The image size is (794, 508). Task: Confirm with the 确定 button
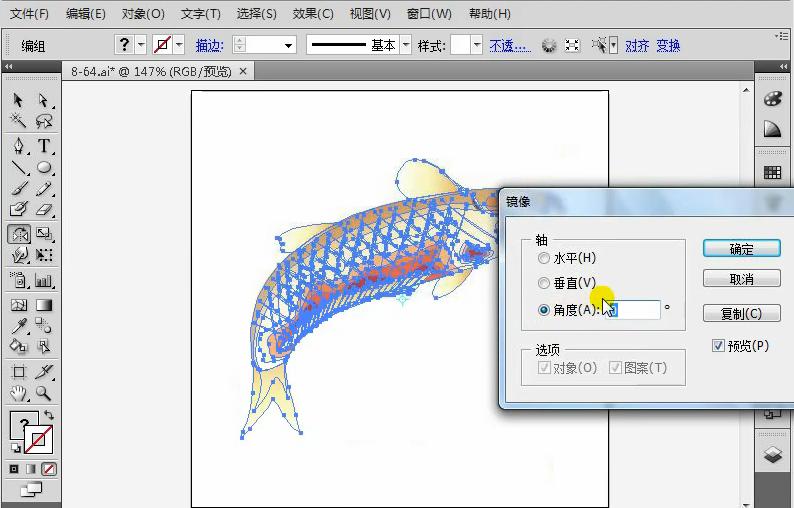tap(742, 249)
